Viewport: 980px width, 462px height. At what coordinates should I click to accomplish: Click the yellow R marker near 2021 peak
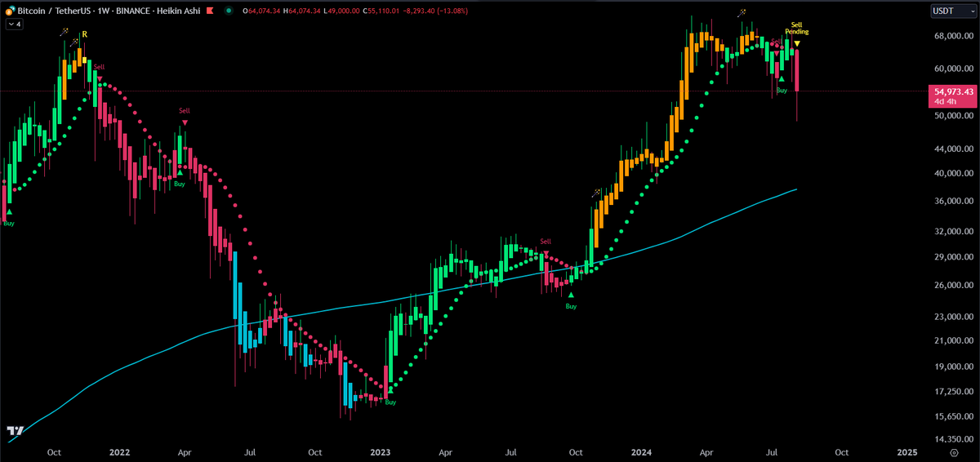click(x=84, y=34)
